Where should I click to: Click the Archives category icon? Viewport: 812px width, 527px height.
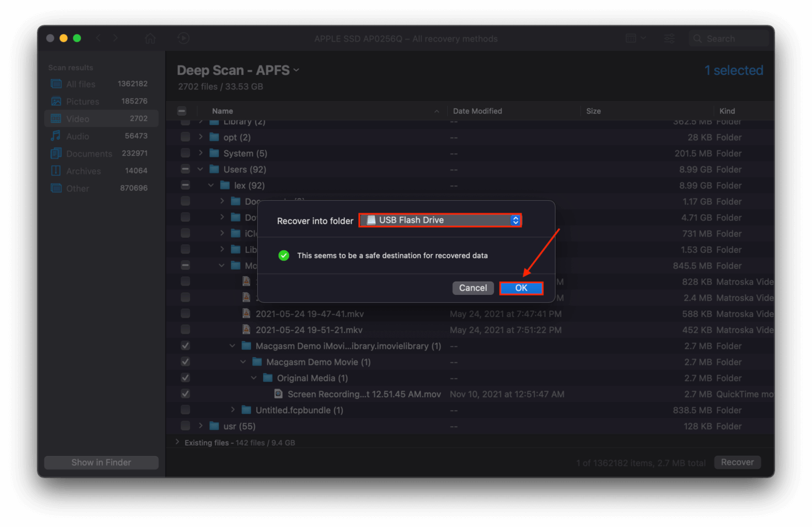tap(56, 171)
